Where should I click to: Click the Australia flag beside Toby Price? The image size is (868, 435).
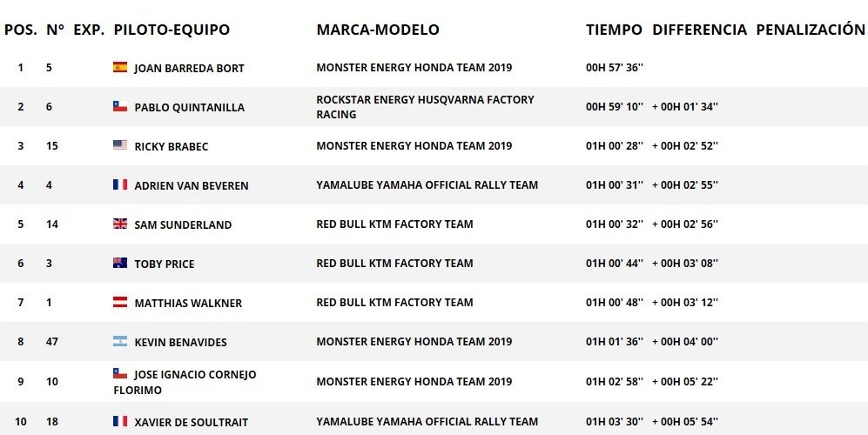coord(120,263)
